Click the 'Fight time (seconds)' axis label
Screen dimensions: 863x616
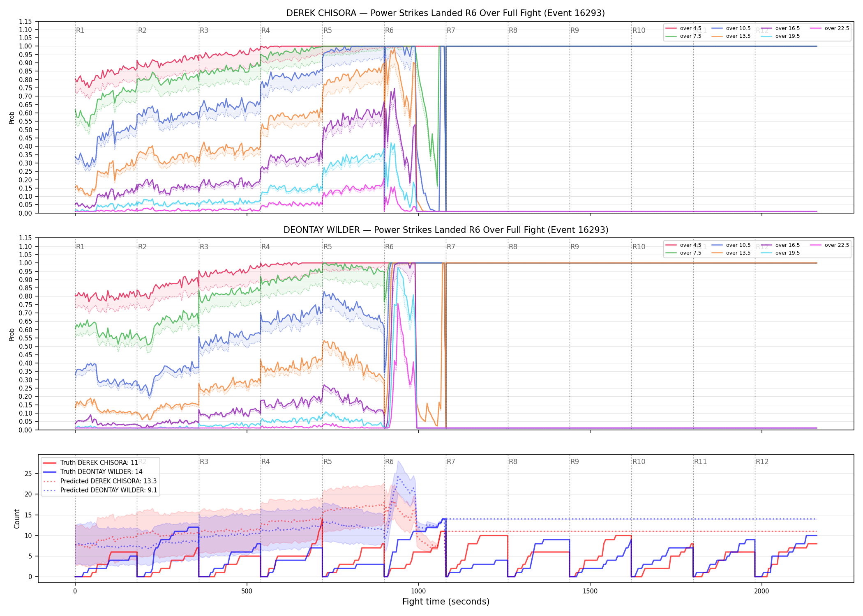pyautogui.click(x=446, y=602)
